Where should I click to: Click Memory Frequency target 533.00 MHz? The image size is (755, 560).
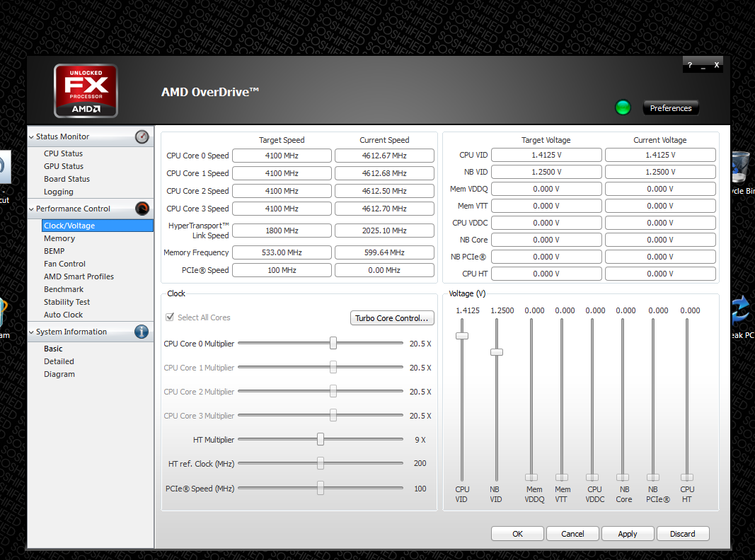[282, 252]
